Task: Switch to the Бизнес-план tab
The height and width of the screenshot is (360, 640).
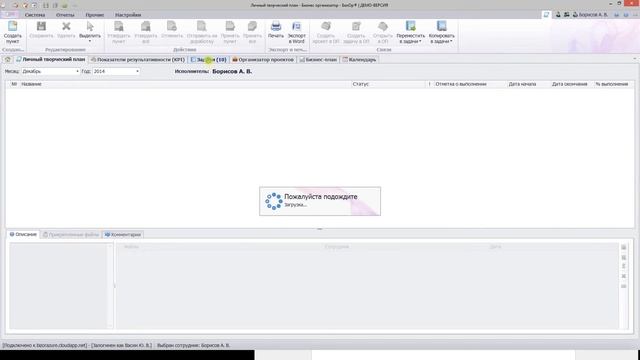Action: point(318,60)
